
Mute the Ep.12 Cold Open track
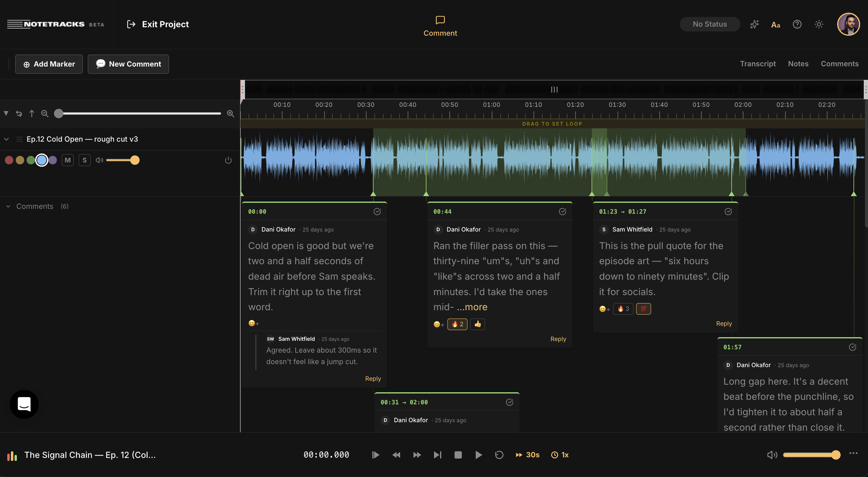coord(68,160)
